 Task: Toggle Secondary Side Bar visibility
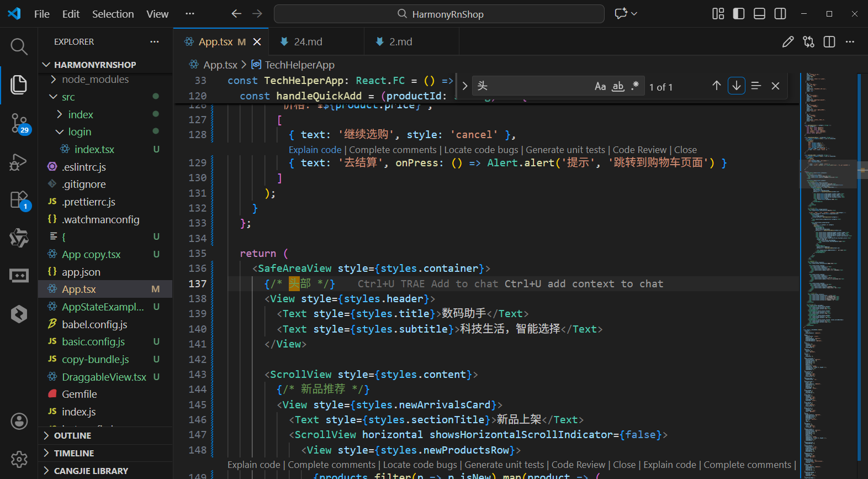pos(780,14)
